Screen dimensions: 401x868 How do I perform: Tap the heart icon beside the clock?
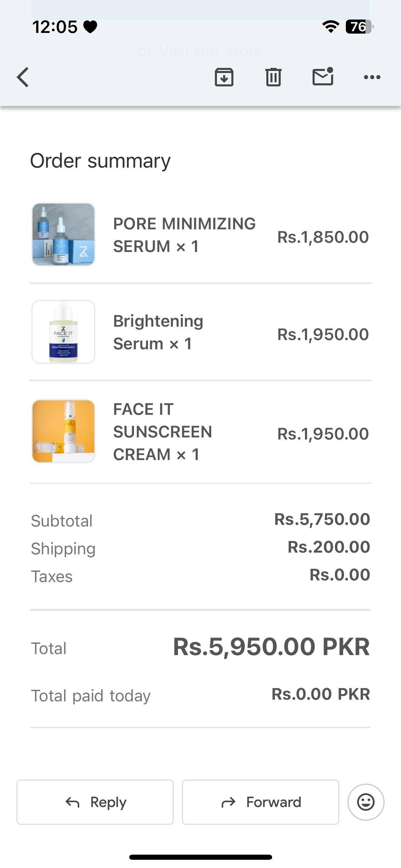(90, 27)
